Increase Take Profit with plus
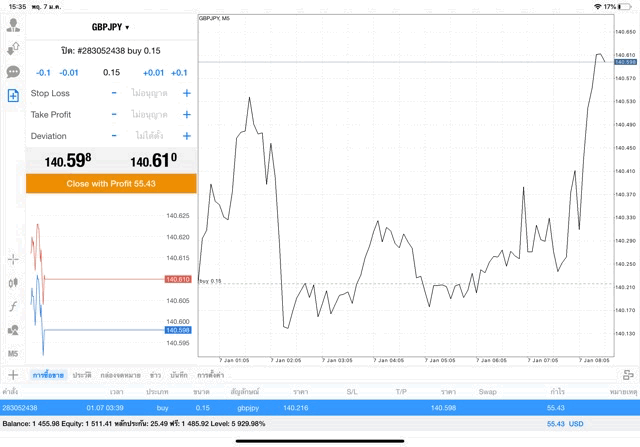Screen dimensions: 640x447 187,114
